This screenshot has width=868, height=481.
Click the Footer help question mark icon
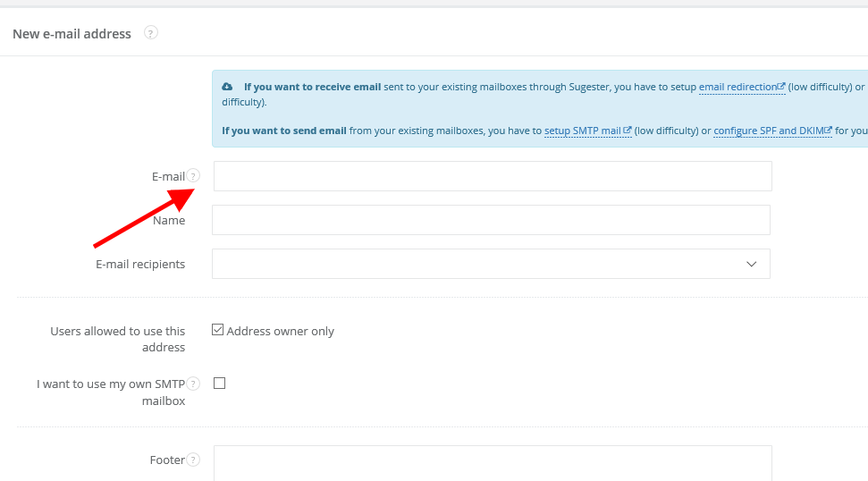point(193,460)
